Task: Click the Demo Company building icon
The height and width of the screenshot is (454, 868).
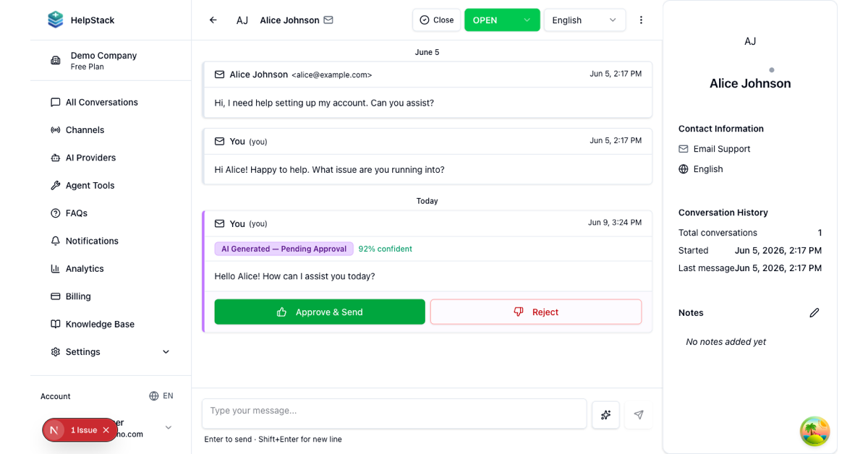Action: point(56,61)
